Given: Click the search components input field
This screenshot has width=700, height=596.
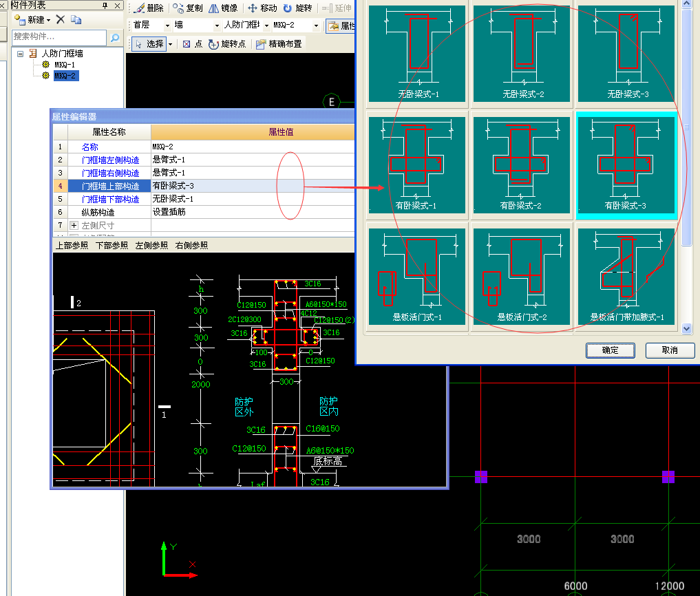Looking at the screenshot, I should pyautogui.click(x=59, y=37).
